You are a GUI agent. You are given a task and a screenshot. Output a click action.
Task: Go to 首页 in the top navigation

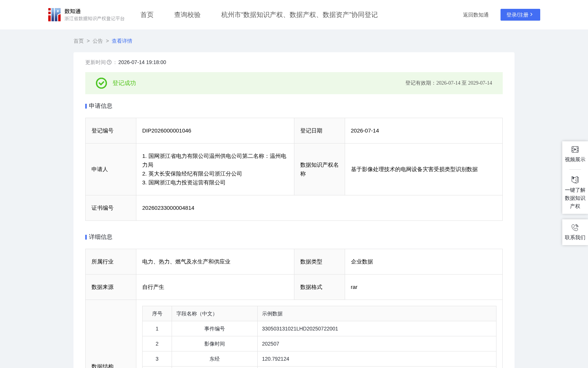(x=147, y=15)
